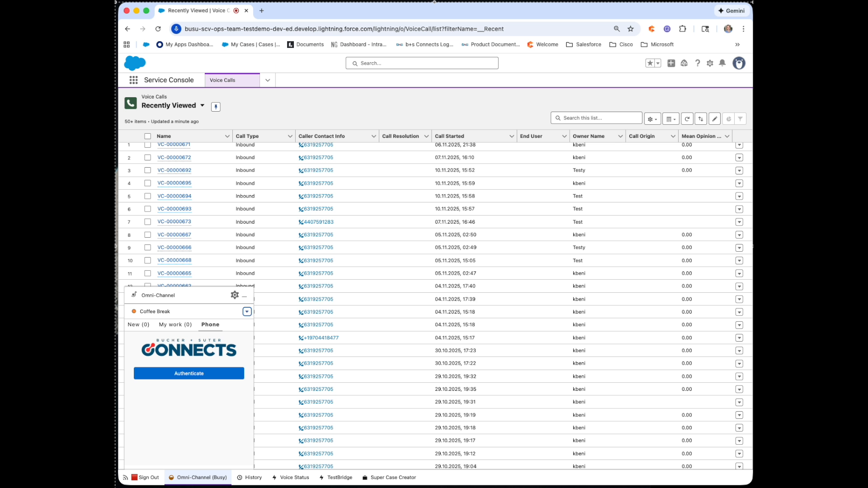The image size is (868, 488).
Task: Click the Authenticate button
Action: click(189, 373)
